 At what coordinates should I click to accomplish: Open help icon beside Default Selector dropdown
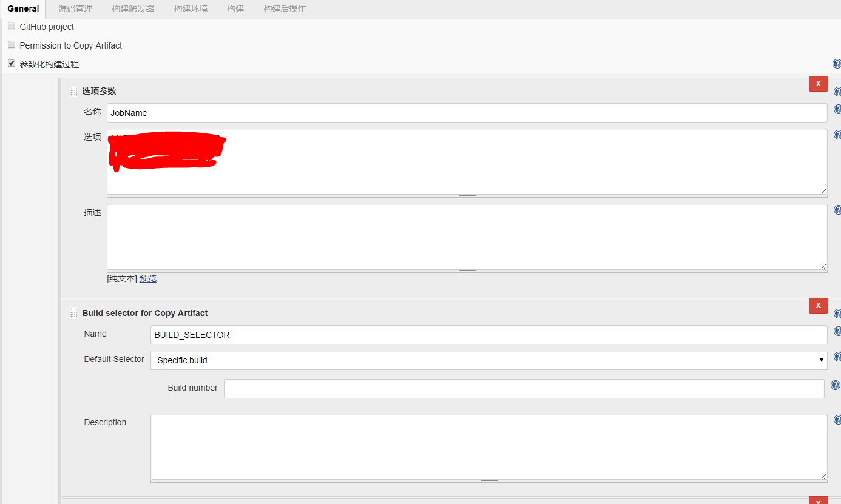point(837,357)
